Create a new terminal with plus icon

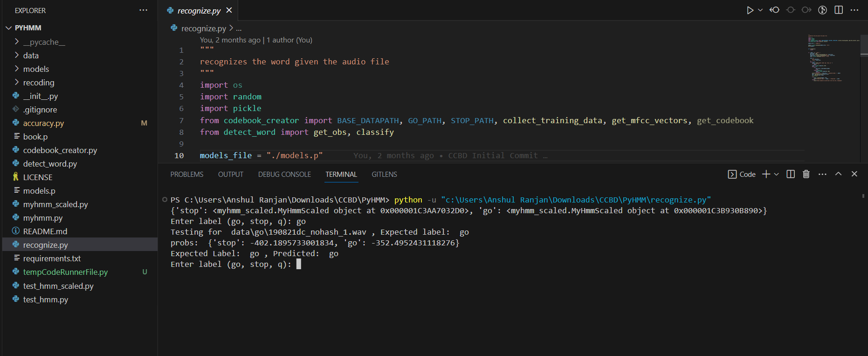[766, 174]
